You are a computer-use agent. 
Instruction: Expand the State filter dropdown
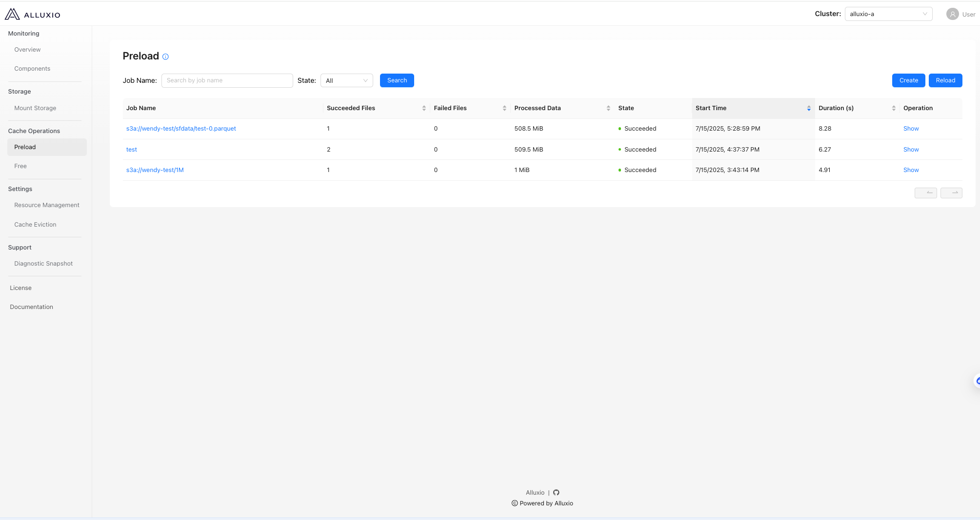tap(346, 81)
